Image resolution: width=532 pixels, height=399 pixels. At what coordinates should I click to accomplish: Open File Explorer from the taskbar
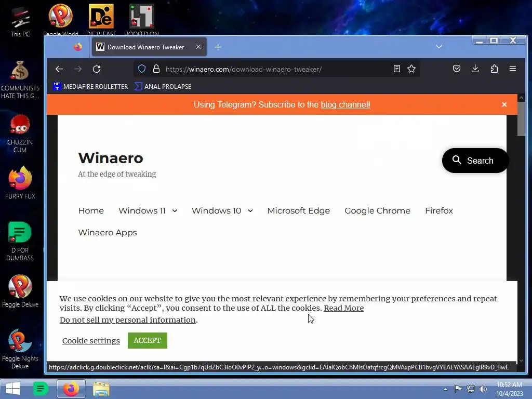[x=101, y=389]
